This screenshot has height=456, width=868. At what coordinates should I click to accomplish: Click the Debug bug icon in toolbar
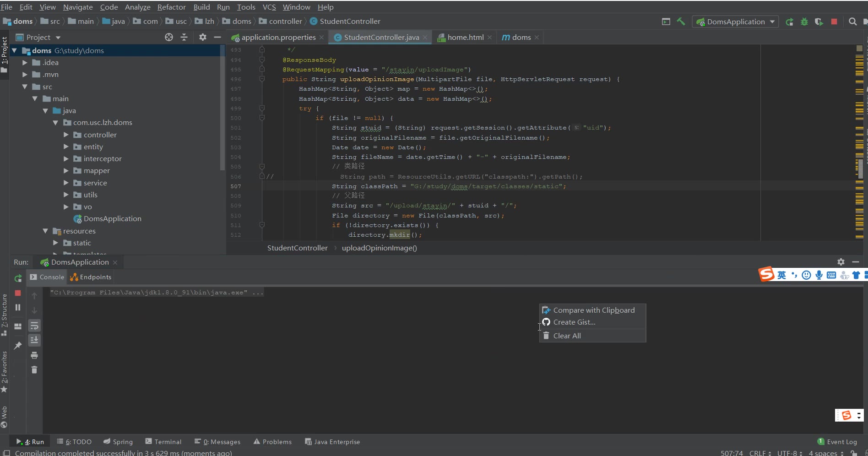point(804,22)
